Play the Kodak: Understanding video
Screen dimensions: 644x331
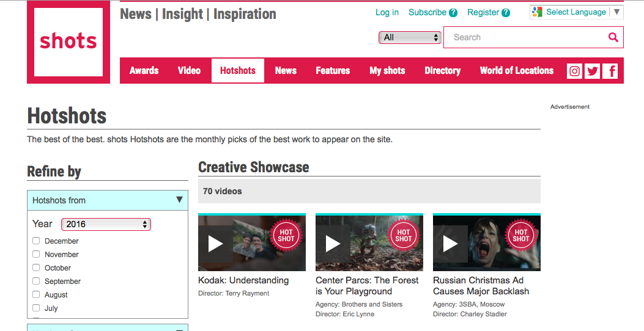pos(215,244)
